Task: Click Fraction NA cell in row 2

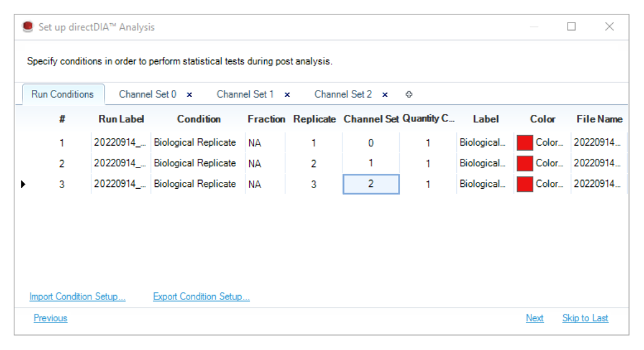Action: 265,163
